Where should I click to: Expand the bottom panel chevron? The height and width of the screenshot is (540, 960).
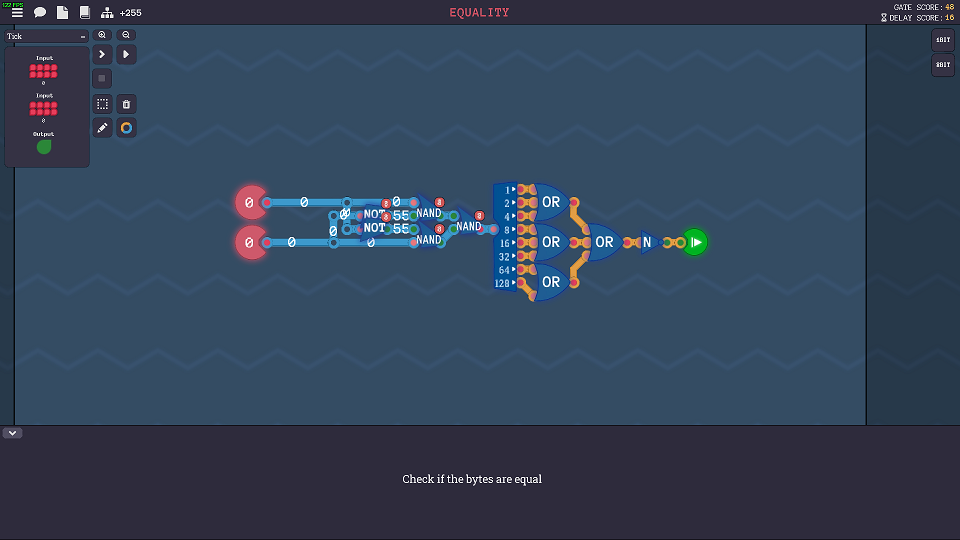(x=12, y=433)
